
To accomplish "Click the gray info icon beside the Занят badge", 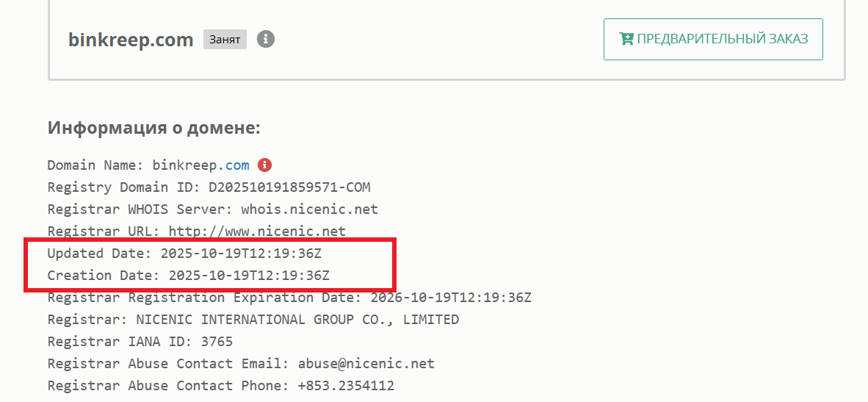I will pos(266,39).
